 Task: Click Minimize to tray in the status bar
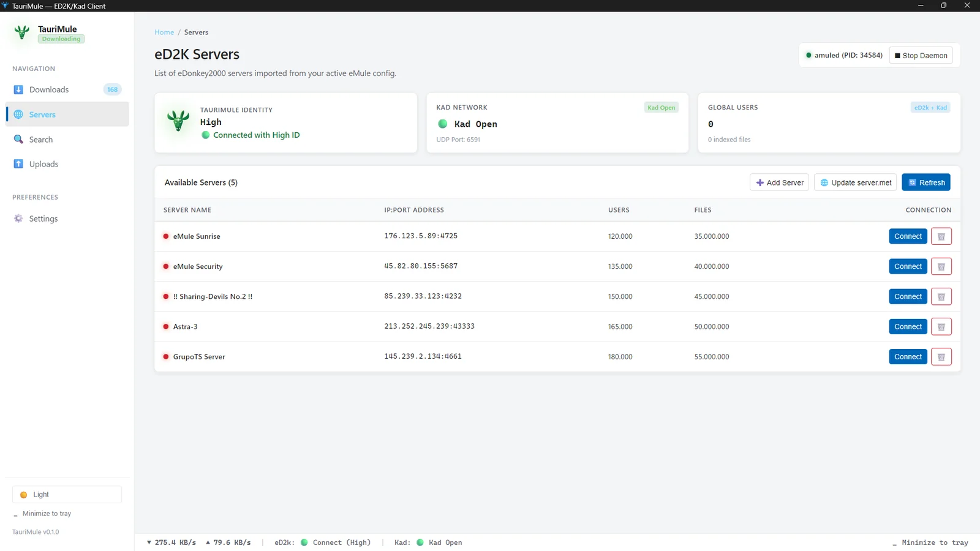pos(930,543)
